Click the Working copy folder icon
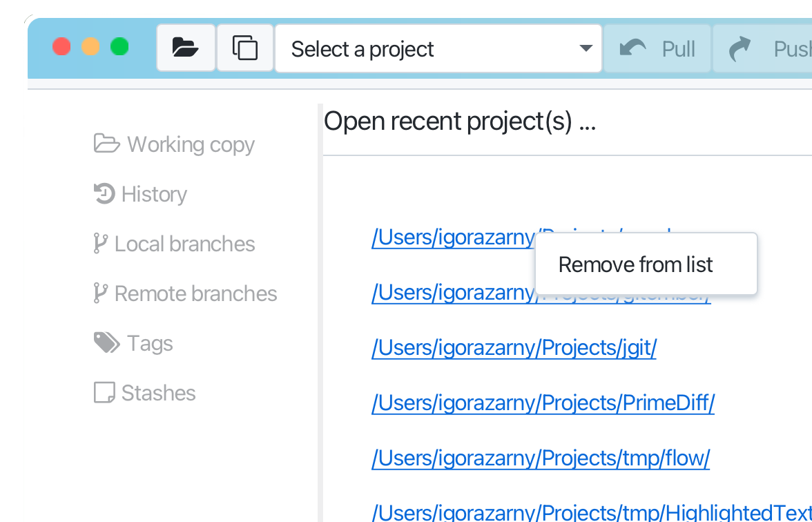The height and width of the screenshot is (522, 812). coord(106,144)
